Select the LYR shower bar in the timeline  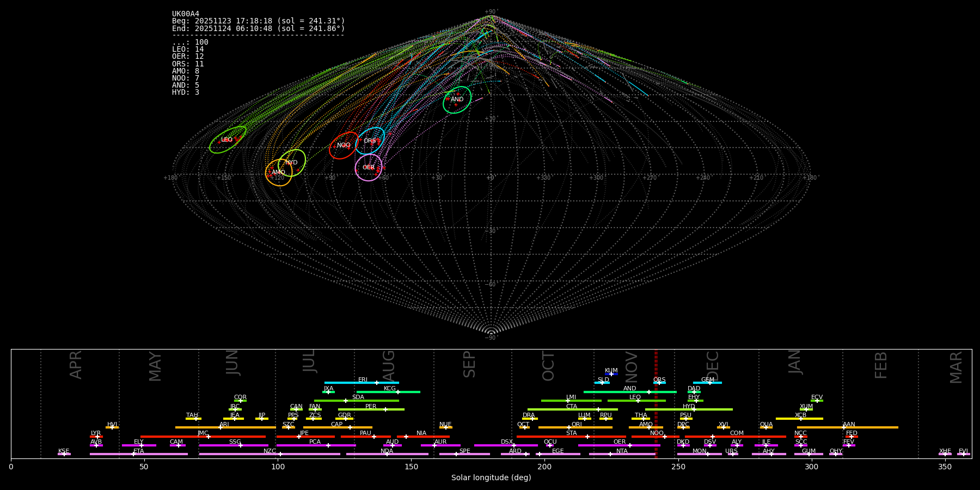pos(96,437)
